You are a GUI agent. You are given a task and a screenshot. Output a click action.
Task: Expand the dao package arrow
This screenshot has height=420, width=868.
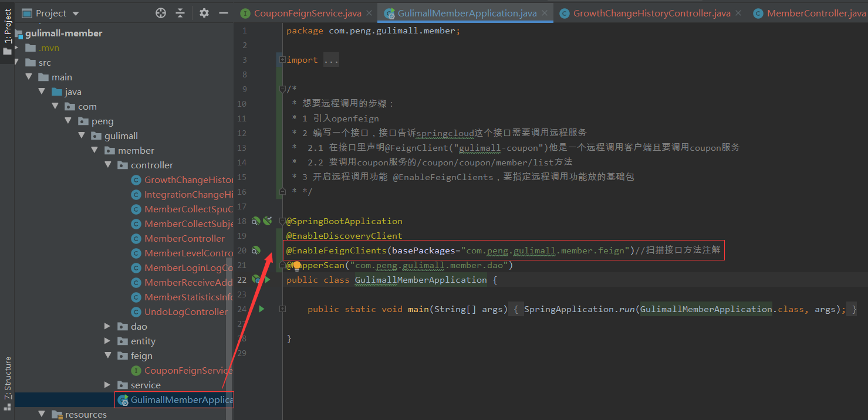(x=107, y=326)
